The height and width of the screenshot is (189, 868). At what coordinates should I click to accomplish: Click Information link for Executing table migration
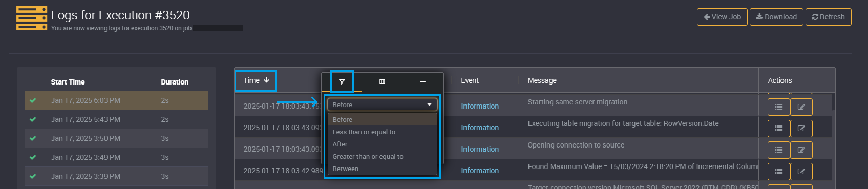480,128
